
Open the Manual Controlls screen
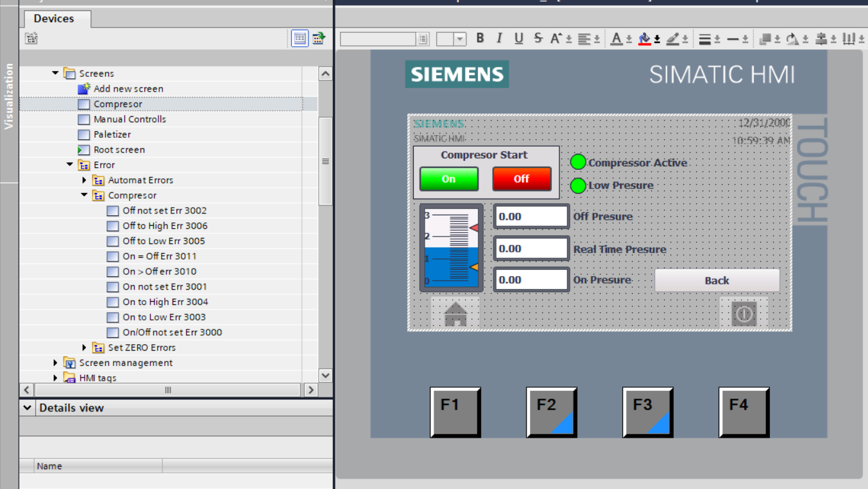coord(130,119)
